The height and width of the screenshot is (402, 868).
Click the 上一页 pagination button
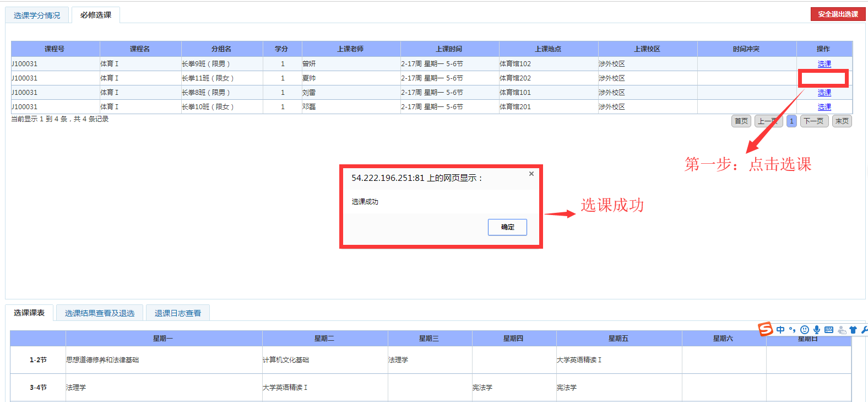[768, 121]
